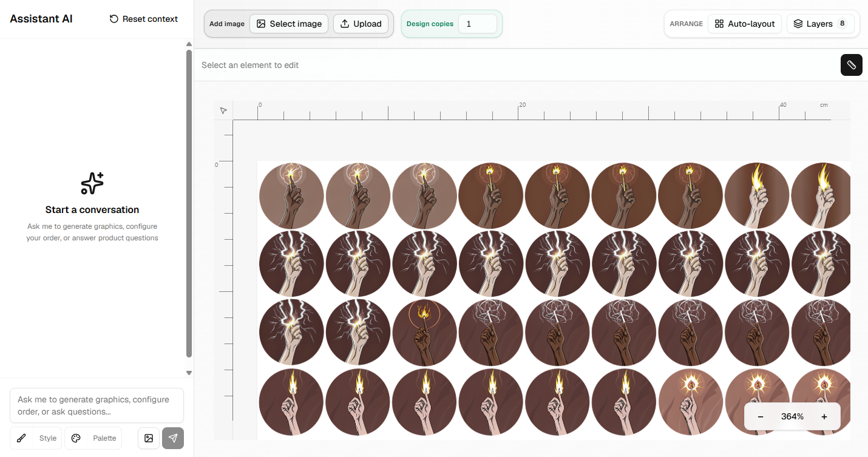Click the send message arrow icon
868x457 pixels.
pos(173,438)
